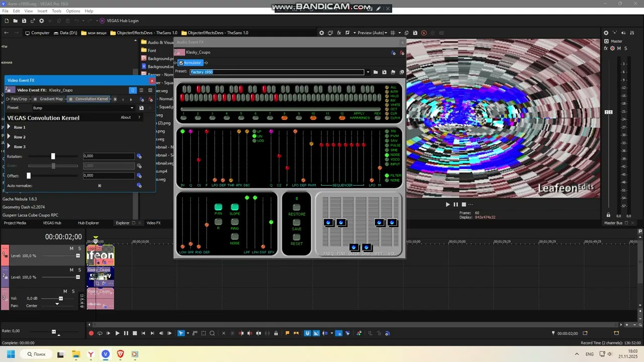Click About in Convolution Kernel
The height and width of the screenshot is (362, 644).
tap(126, 118)
